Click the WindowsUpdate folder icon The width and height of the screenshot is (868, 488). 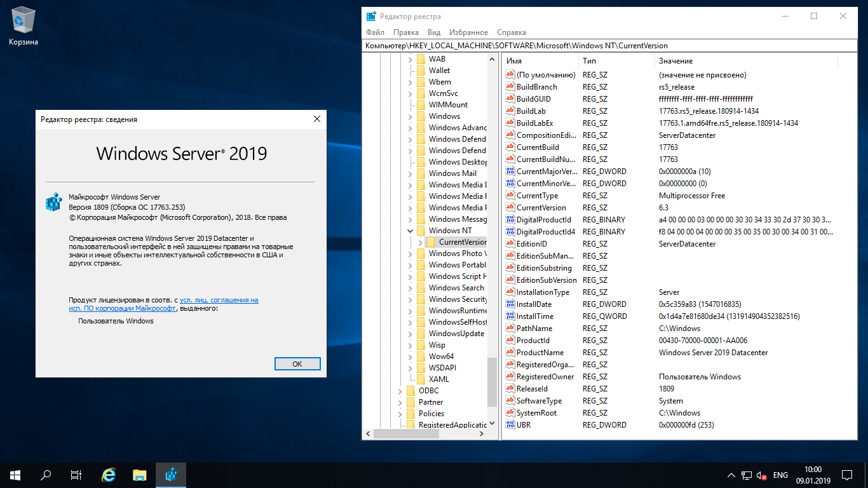pos(421,334)
